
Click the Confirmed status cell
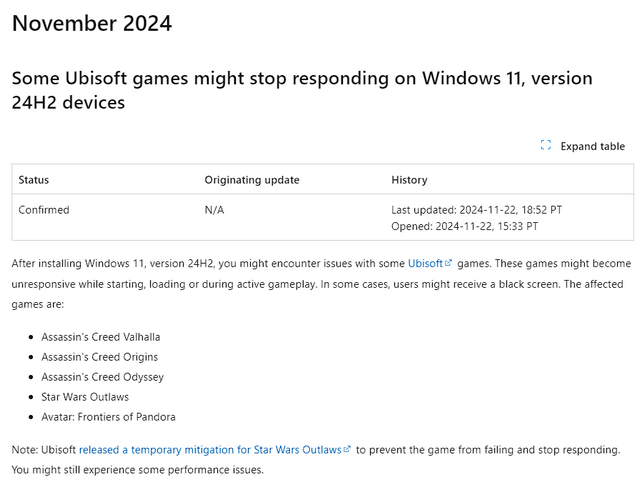point(44,210)
